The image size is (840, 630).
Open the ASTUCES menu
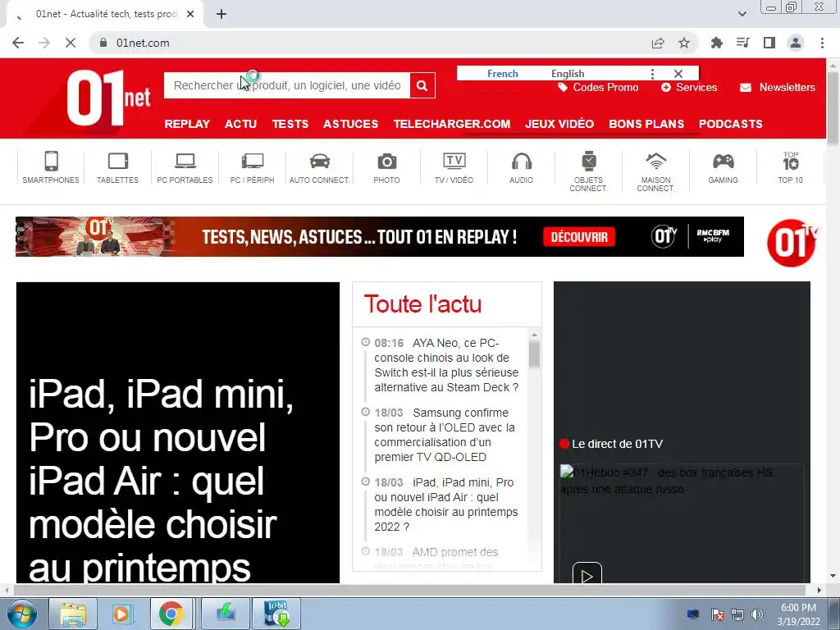coord(351,124)
